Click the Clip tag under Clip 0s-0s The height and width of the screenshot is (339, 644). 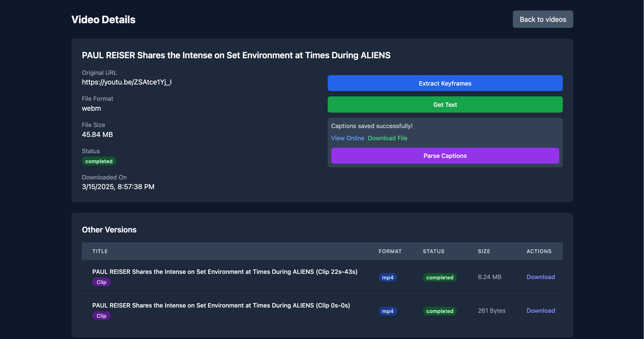101,316
